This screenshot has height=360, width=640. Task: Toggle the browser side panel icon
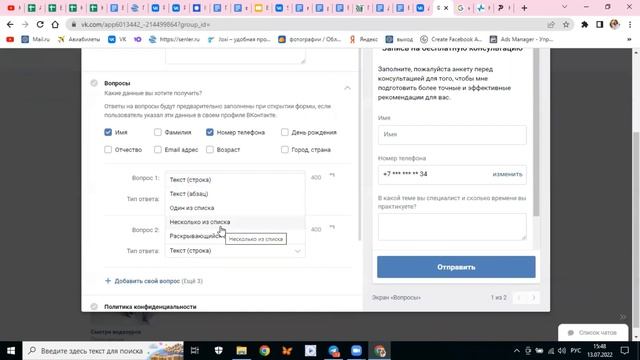600,24
